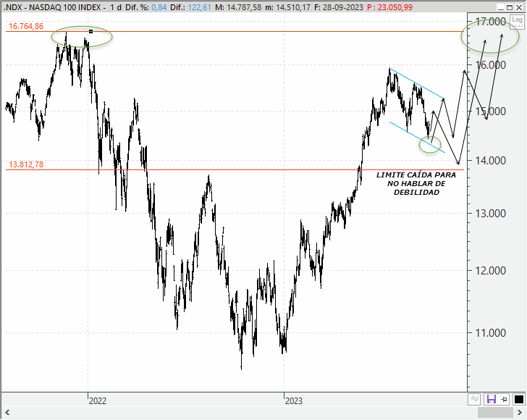
Task: Click the 16.000 price axis label
Action: click(x=490, y=65)
